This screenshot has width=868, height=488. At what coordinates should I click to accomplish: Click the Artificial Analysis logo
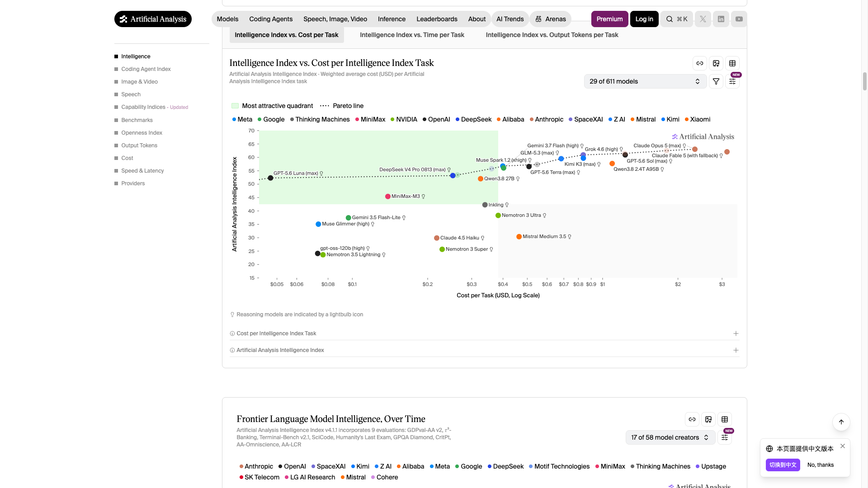click(x=153, y=19)
